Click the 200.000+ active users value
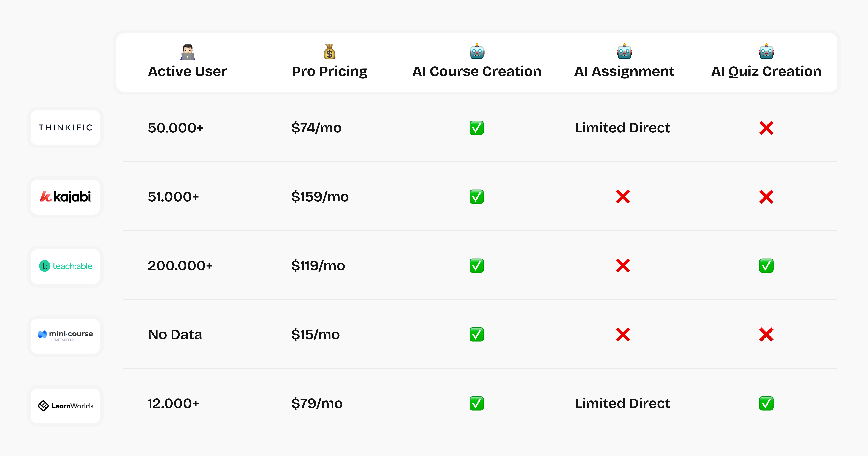868x456 pixels. tap(180, 266)
